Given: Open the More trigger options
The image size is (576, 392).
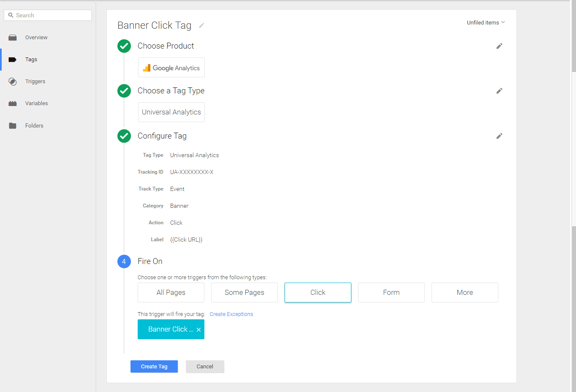Looking at the screenshot, I should (x=465, y=292).
